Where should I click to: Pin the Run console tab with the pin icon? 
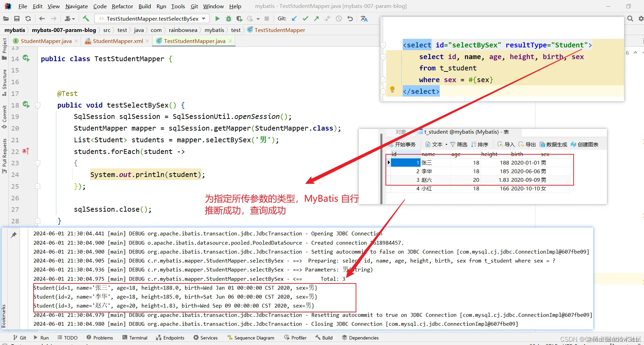tap(14, 235)
